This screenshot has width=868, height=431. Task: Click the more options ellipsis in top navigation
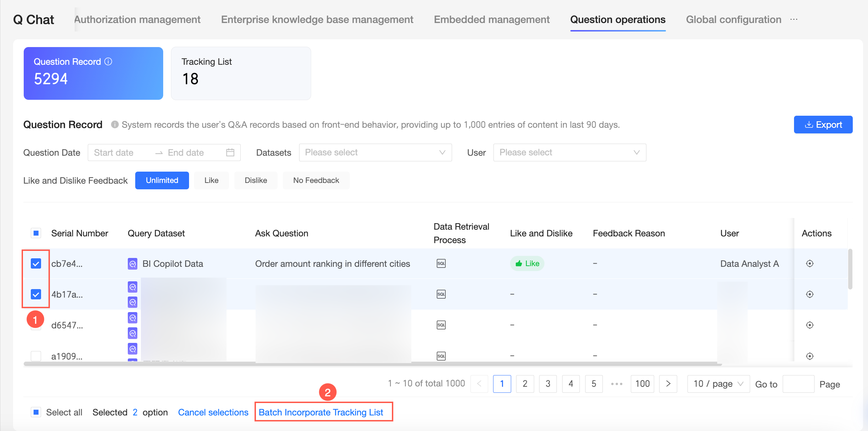[794, 19]
